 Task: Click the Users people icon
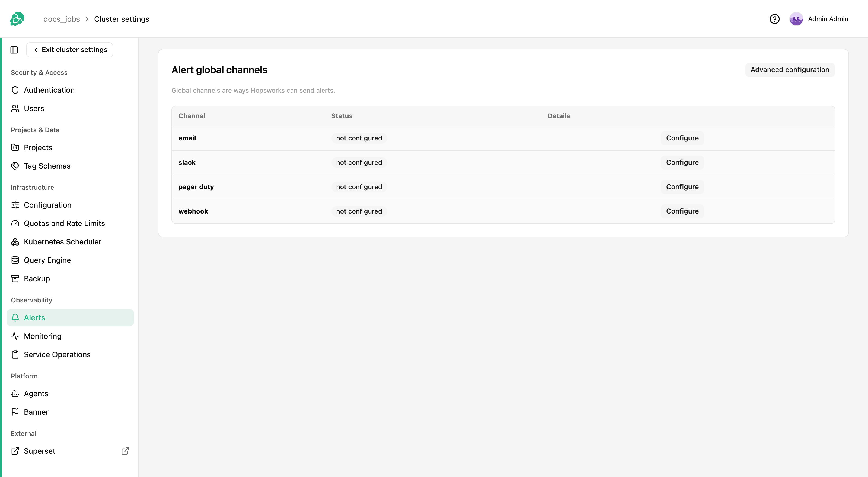coord(15,108)
